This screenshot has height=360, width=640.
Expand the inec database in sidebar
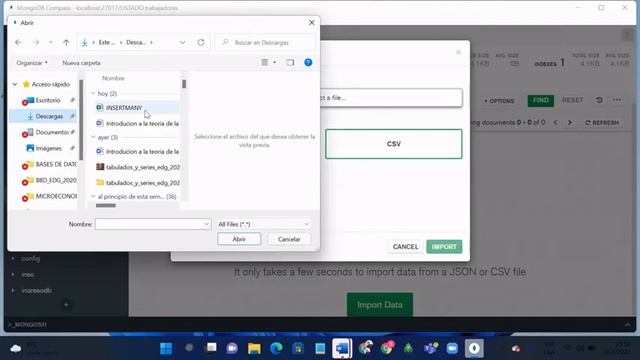click(x=13, y=275)
